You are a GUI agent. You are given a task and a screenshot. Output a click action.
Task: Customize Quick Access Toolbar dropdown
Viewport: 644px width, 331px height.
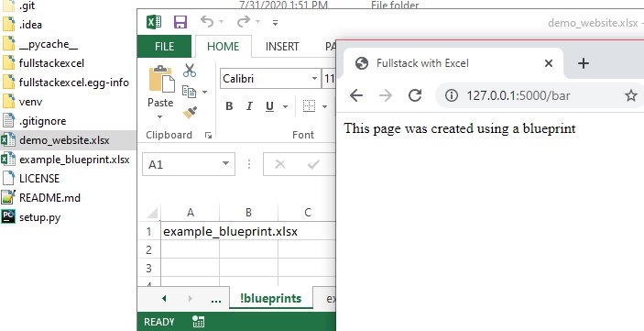(275, 23)
